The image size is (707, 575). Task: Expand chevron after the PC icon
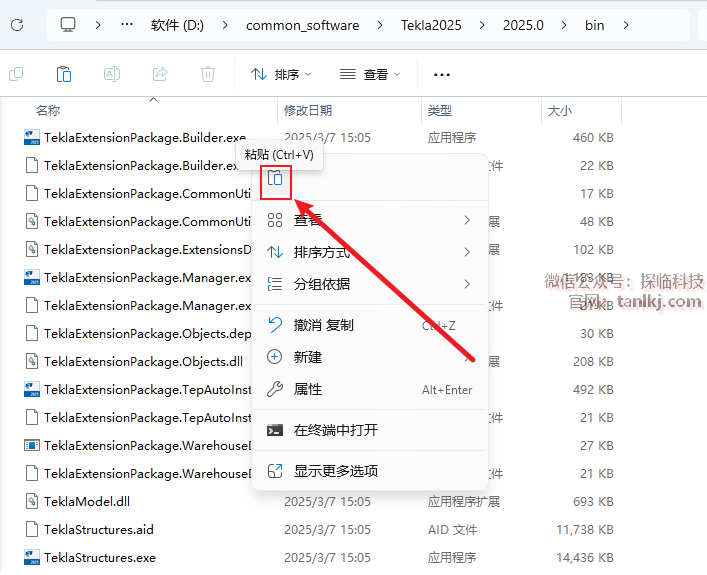[x=98, y=25]
